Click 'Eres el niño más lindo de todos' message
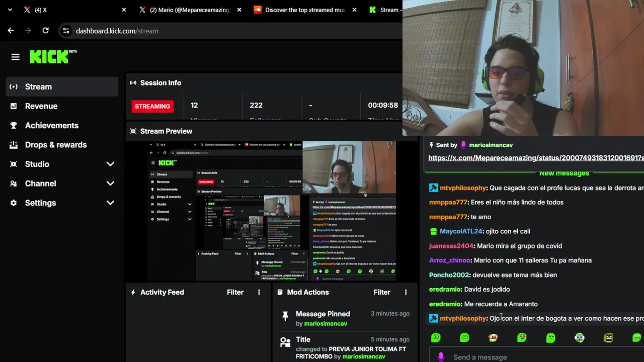This screenshot has width=644, height=362. [x=517, y=202]
